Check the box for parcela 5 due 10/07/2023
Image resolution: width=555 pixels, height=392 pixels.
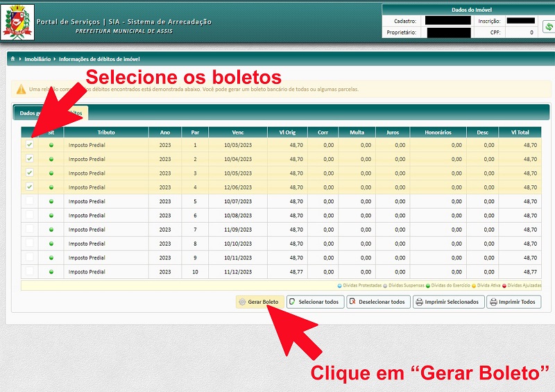click(30, 201)
